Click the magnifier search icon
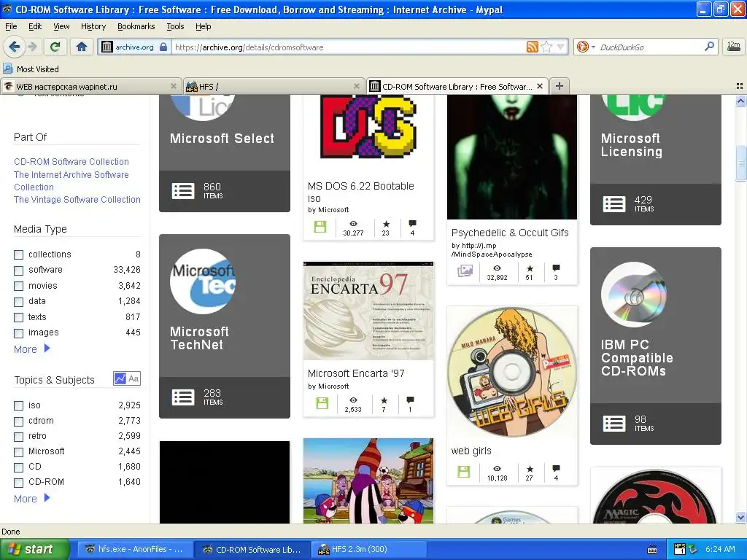Viewport: 747px width, 560px height. (709, 46)
